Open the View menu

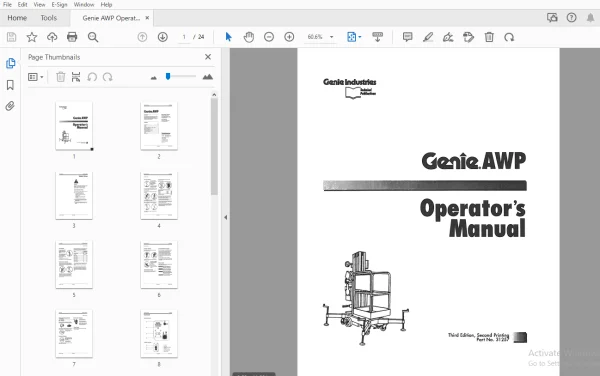click(x=39, y=5)
